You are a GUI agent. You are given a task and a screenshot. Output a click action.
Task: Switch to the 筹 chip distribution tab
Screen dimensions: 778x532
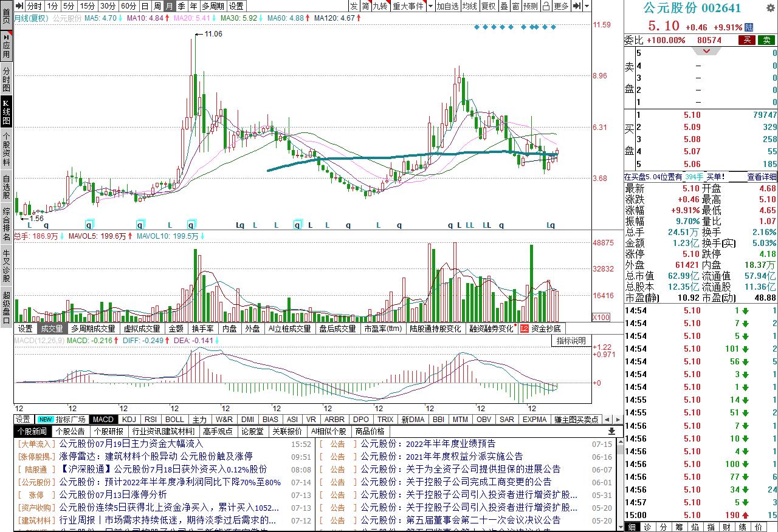[678, 528]
